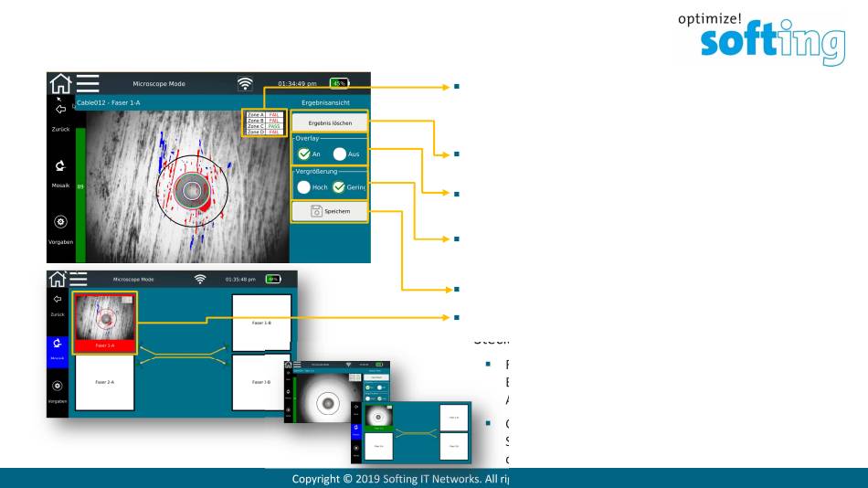Select the Cable012 - Faser 1-A title
This screenshot has height=488, width=868.
point(109,102)
